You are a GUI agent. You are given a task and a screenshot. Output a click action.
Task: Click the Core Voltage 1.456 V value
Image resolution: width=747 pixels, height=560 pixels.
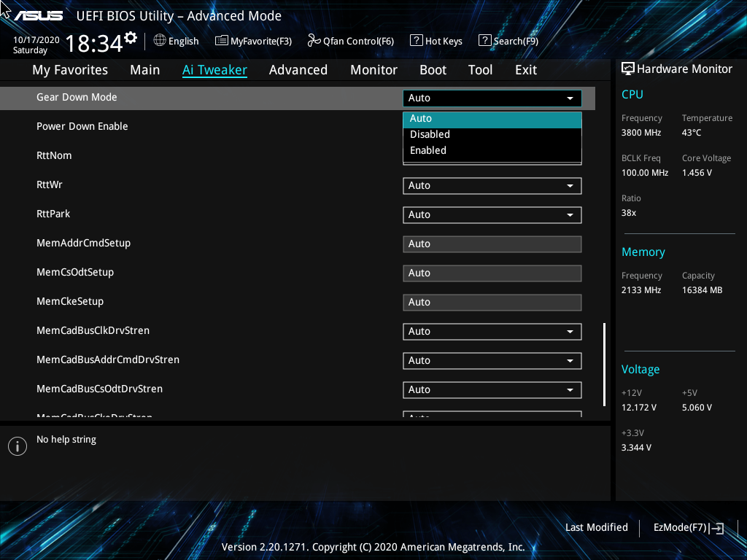click(x=697, y=173)
